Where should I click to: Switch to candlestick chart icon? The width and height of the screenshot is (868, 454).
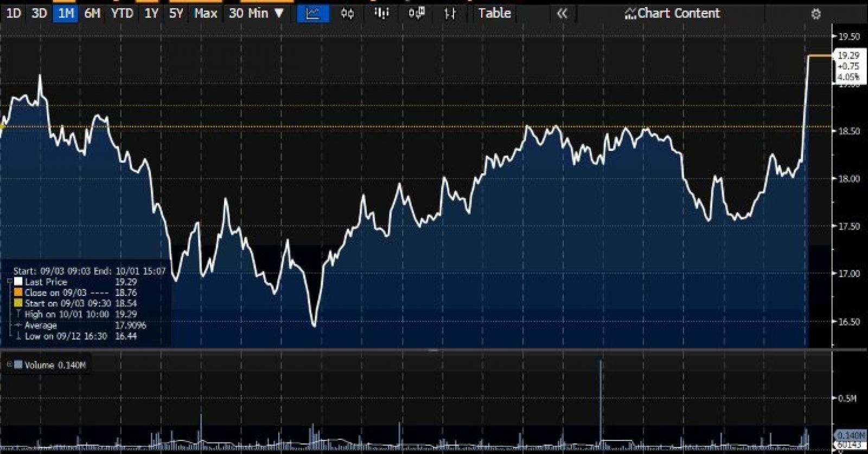[347, 14]
